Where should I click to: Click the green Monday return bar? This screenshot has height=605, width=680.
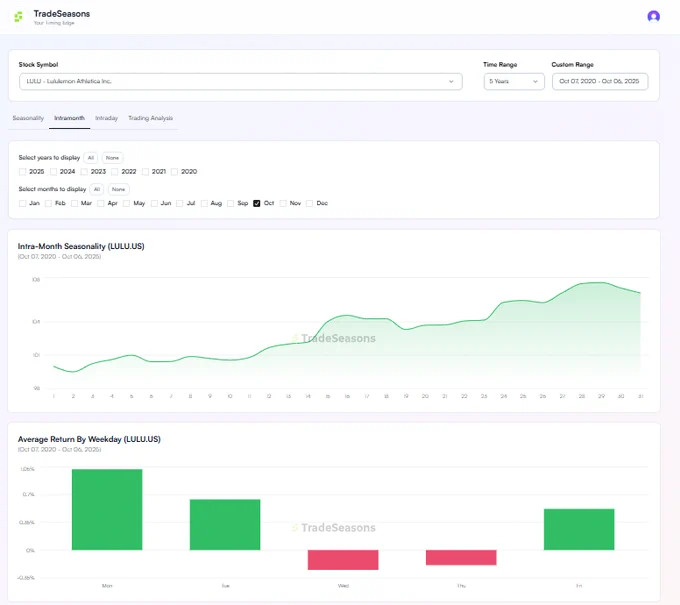coord(107,510)
